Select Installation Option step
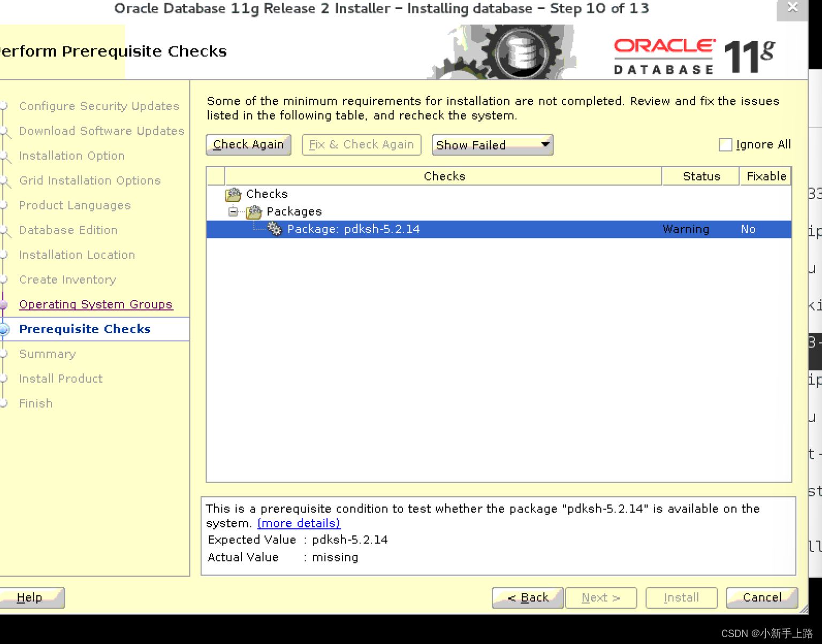 [72, 156]
